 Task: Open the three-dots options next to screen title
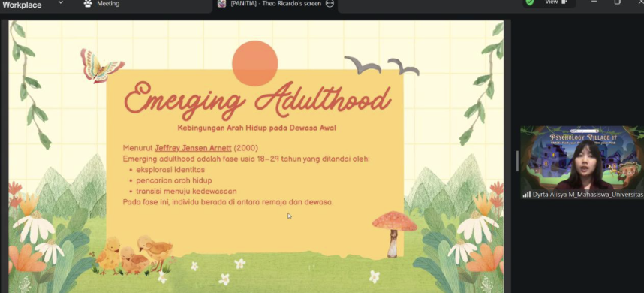[x=330, y=4]
